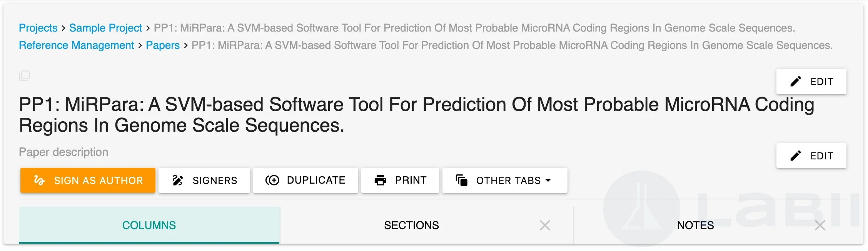Click the Paper description text

pyautogui.click(x=63, y=152)
